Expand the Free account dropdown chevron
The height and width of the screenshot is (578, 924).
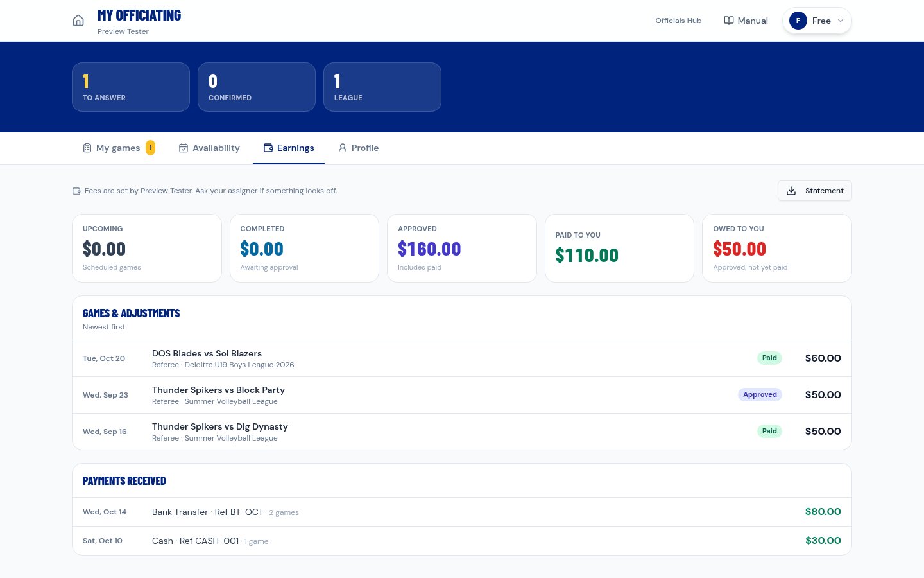[x=841, y=21]
